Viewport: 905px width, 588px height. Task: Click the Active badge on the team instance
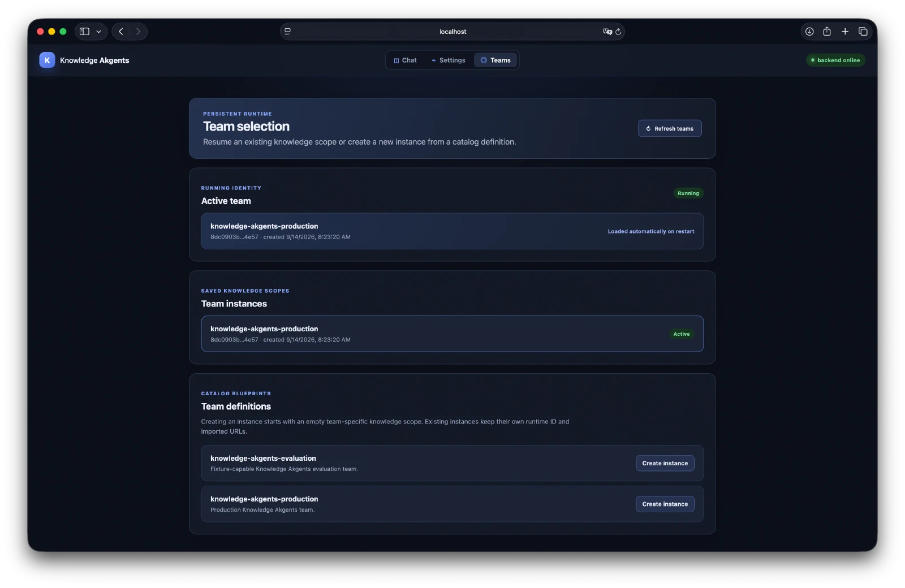pos(682,334)
